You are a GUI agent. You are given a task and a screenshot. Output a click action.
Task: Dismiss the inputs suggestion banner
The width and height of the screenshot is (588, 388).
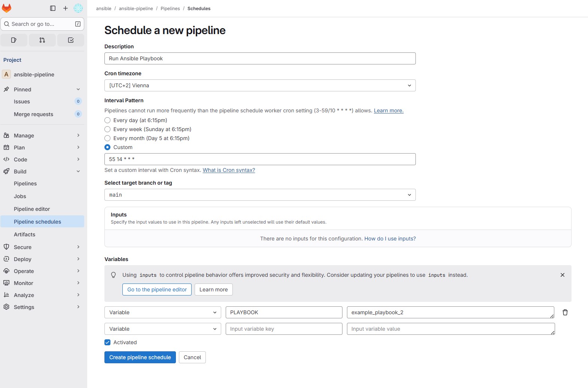click(562, 275)
